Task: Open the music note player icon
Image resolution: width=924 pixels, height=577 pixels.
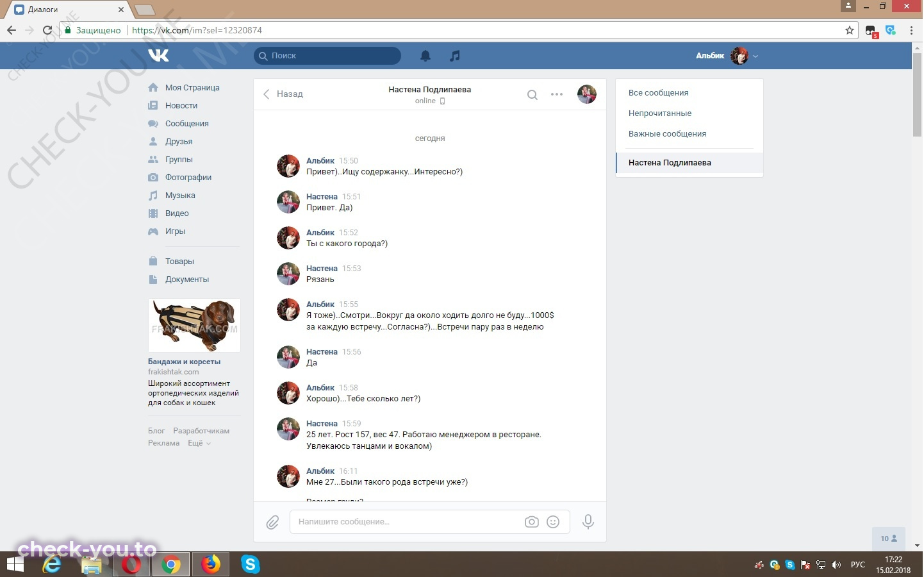Action: point(455,56)
